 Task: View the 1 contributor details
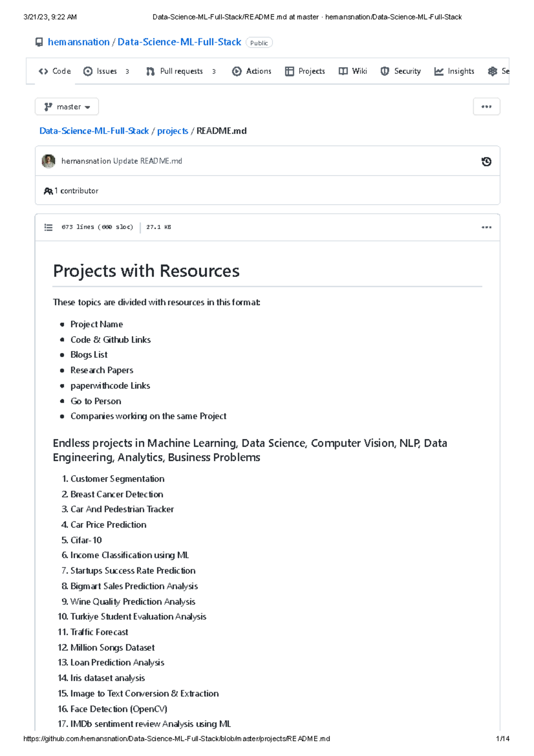[x=73, y=191]
